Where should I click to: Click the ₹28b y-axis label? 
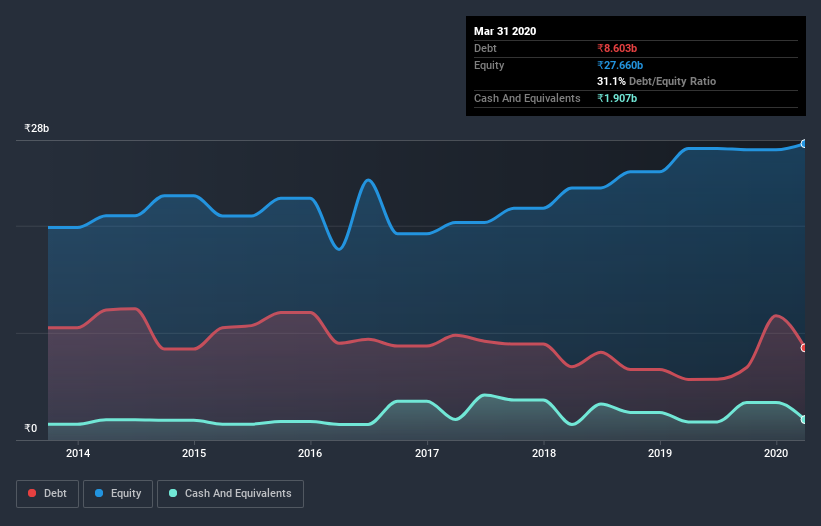(37, 128)
